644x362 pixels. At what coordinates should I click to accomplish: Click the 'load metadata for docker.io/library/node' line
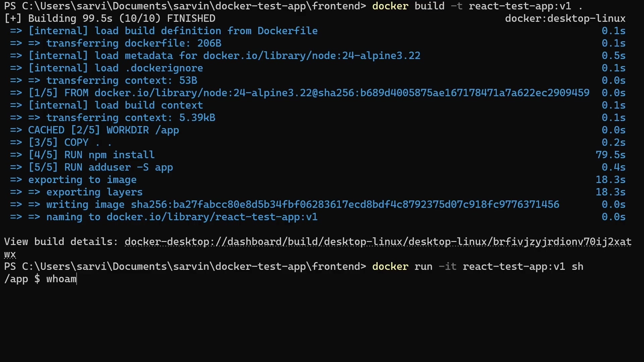tap(215, 56)
